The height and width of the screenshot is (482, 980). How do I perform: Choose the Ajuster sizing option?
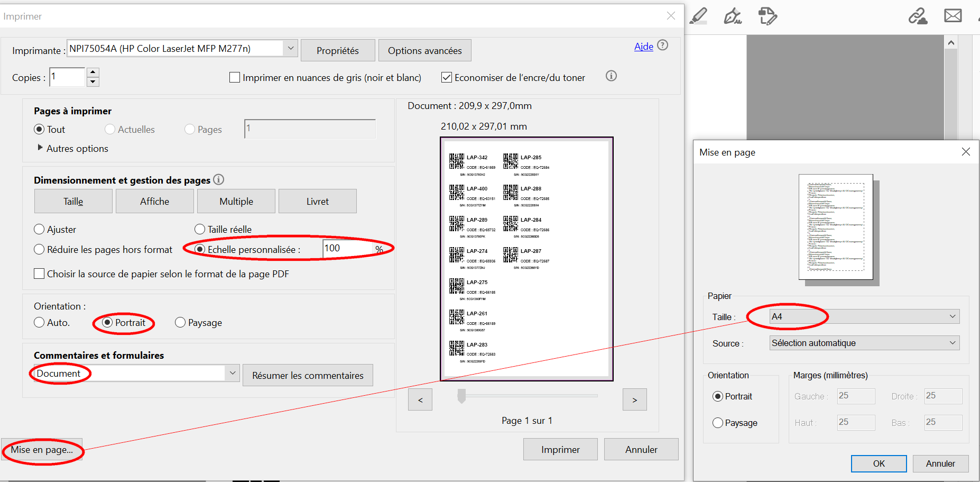[39, 229]
